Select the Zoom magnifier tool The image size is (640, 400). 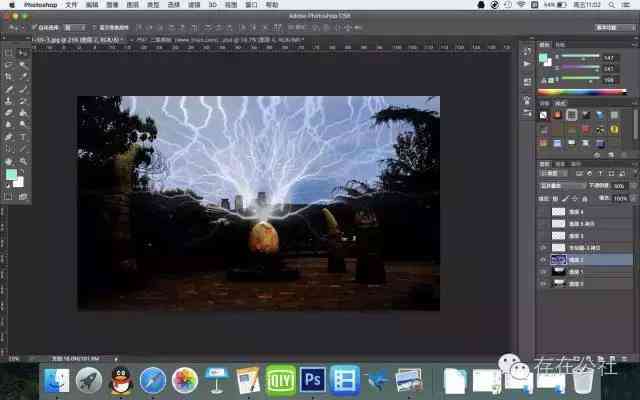(23, 161)
